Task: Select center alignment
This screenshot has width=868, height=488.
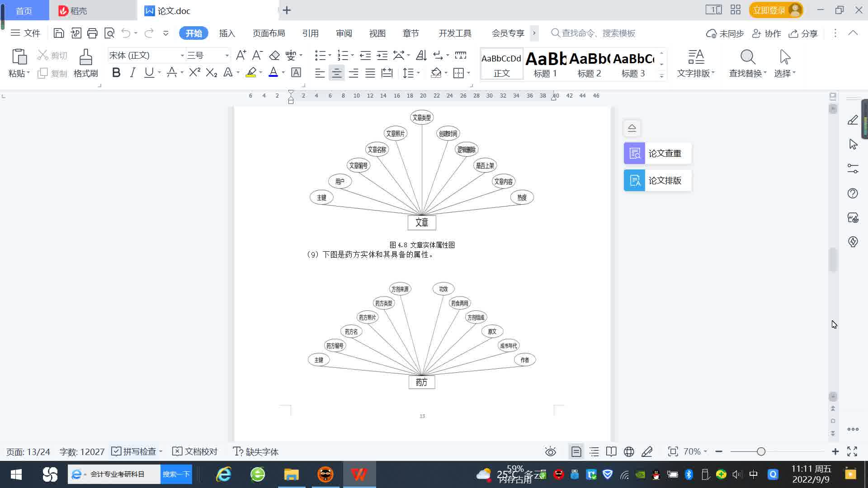Action: (x=336, y=73)
